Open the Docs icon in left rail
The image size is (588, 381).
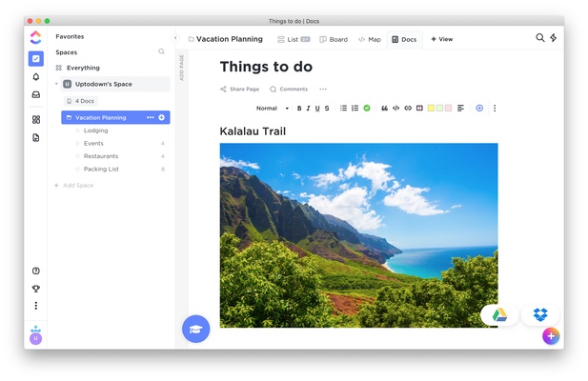tap(36, 137)
